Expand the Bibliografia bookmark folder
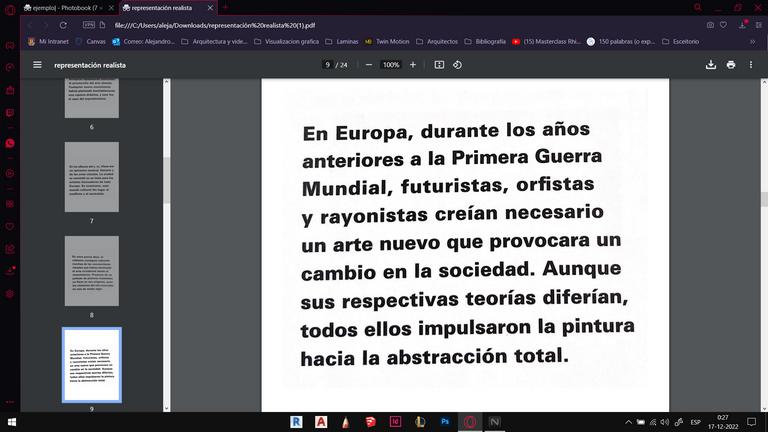Viewport: 768px width, 432px height. 485,42
